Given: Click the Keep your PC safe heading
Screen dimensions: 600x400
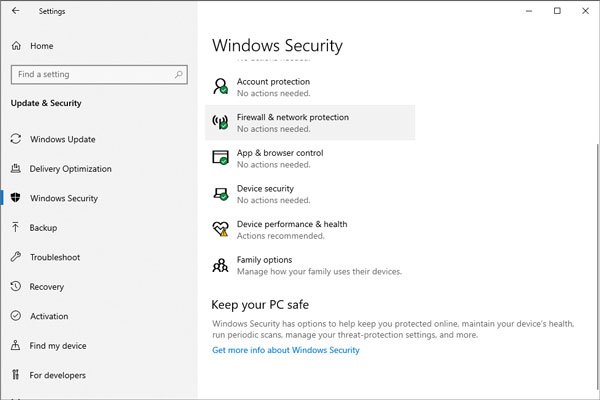Looking at the screenshot, I should click(260, 304).
